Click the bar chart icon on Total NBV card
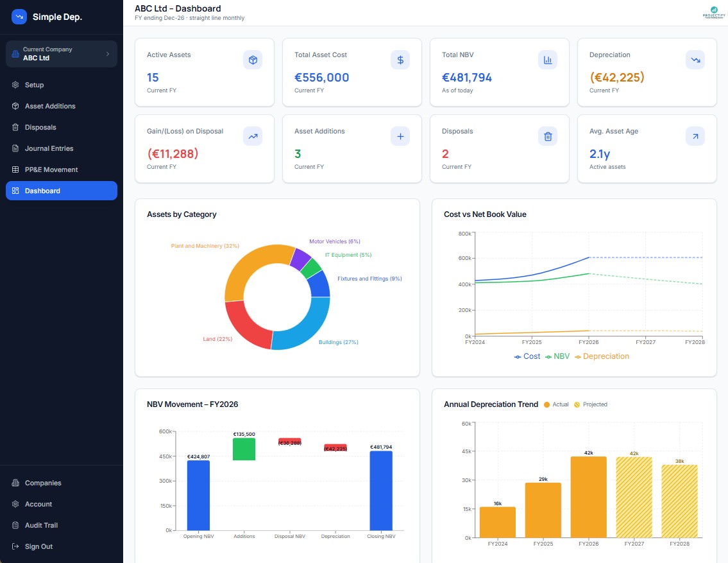 (x=548, y=60)
